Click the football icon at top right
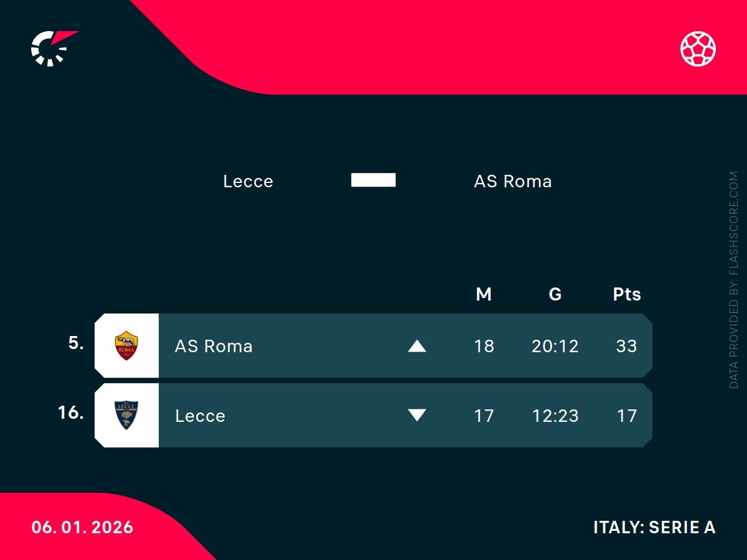 698,49
